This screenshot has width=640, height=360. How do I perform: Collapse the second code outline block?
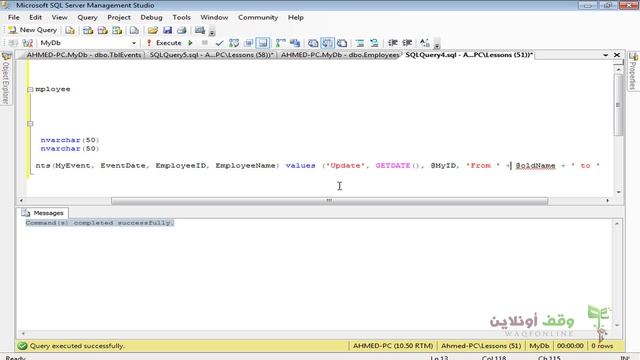[30, 124]
